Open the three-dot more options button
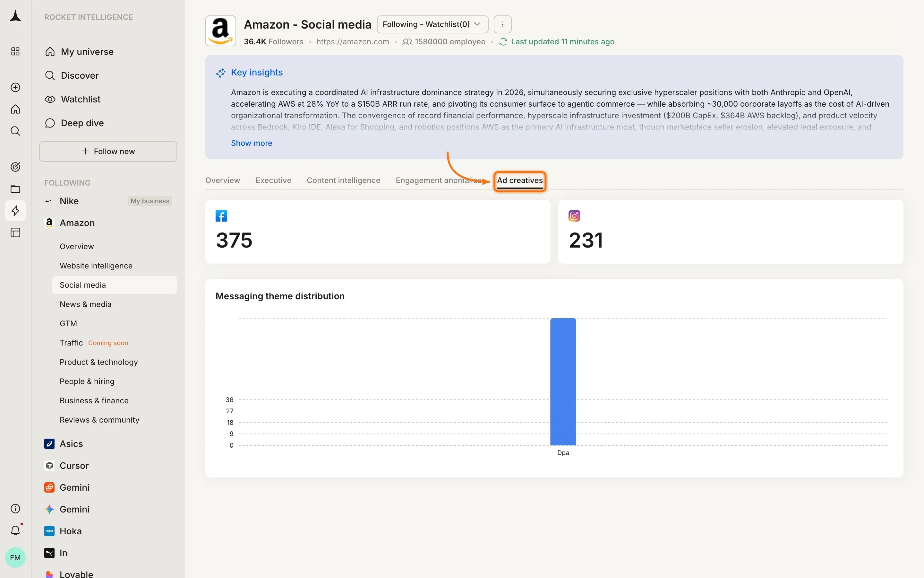Screen dimensions: 924x578 point(502,24)
